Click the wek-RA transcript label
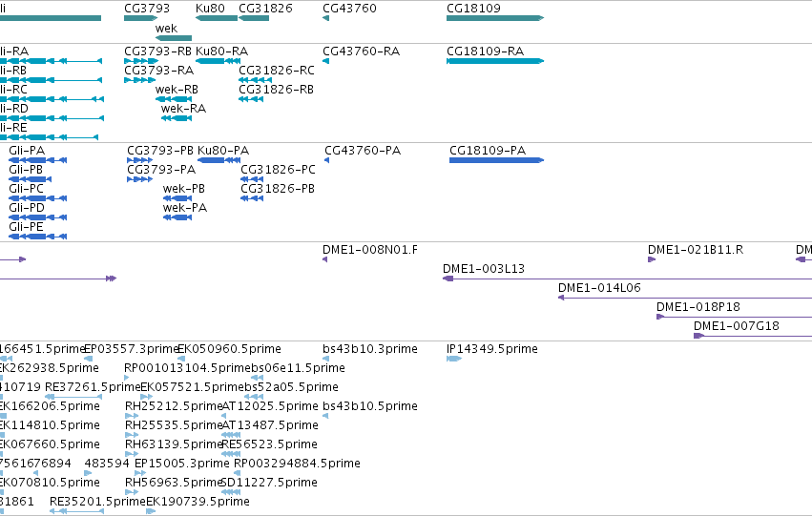This screenshot has width=812, height=516. [183, 109]
